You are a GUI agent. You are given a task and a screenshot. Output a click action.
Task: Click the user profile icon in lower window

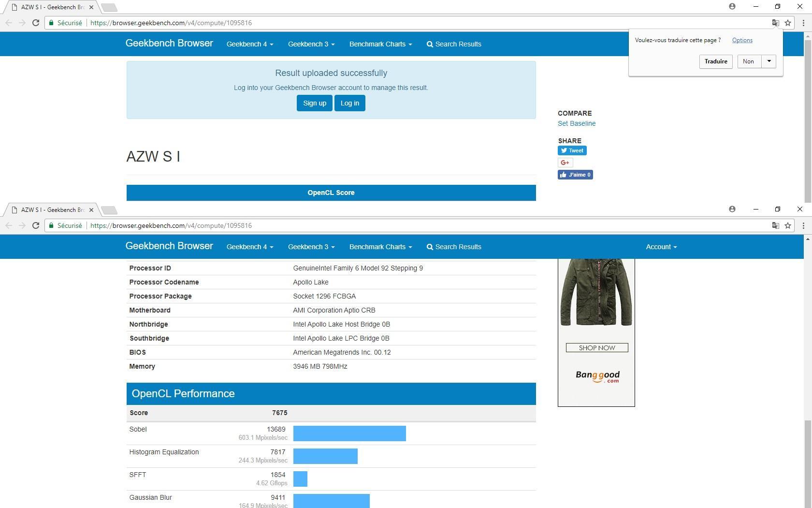732,209
